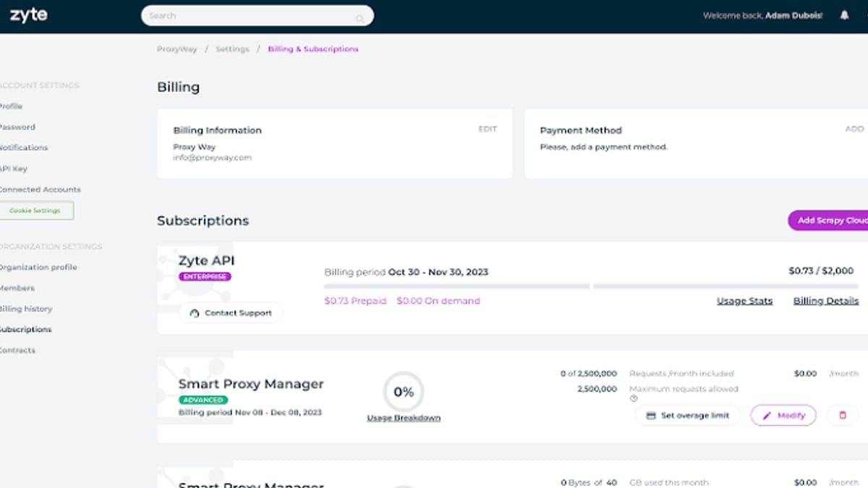The height and width of the screenshot is (488, 868).
Task: Click the 0 of 2,500,000 requests value
Action: click(x=589, y=374)
